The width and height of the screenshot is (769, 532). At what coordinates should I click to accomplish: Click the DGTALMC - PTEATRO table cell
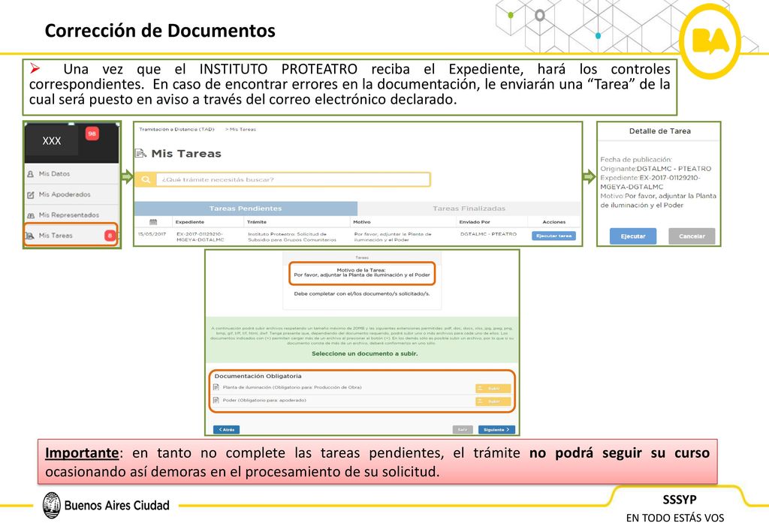[x=488, y=234]
